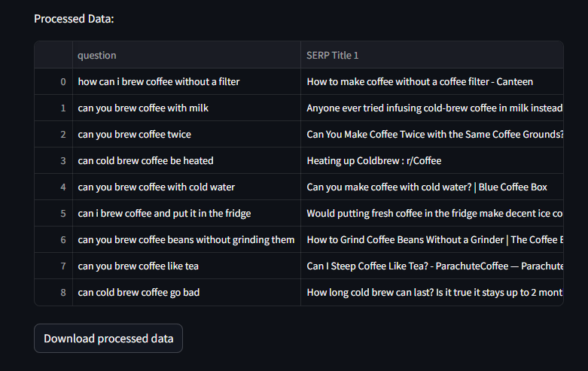Select row index 4 in the table
588x371 pixels.
tap(63, 187)
